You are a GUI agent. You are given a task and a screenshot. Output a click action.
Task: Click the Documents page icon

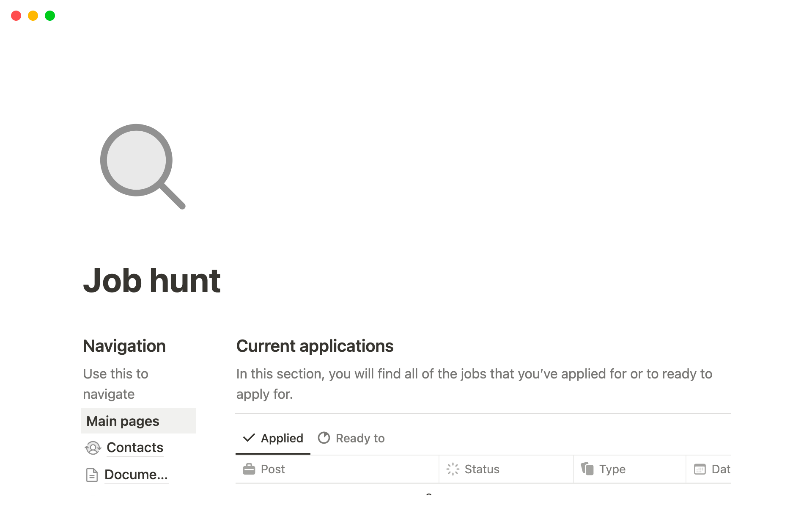coord(92,475)
